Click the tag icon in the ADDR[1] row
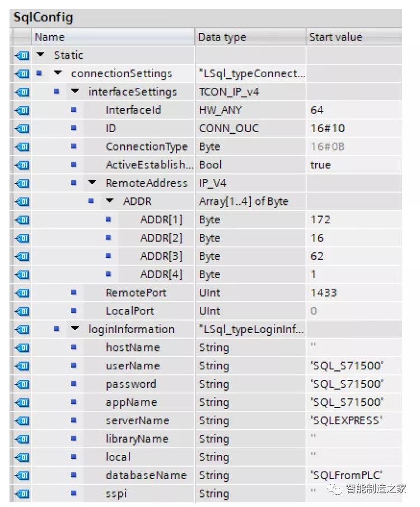This screenshot has width=420, height=507. (22, 220)
